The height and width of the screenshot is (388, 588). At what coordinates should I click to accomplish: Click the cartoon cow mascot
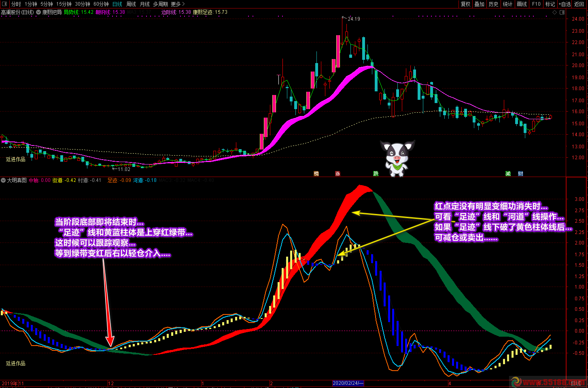point(397,158)
